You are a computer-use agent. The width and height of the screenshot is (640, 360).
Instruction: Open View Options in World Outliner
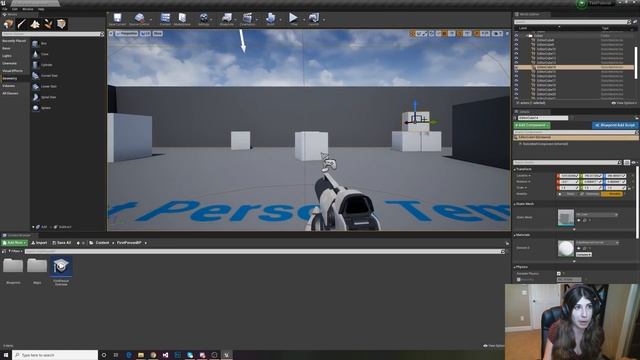tap(624, 103)
